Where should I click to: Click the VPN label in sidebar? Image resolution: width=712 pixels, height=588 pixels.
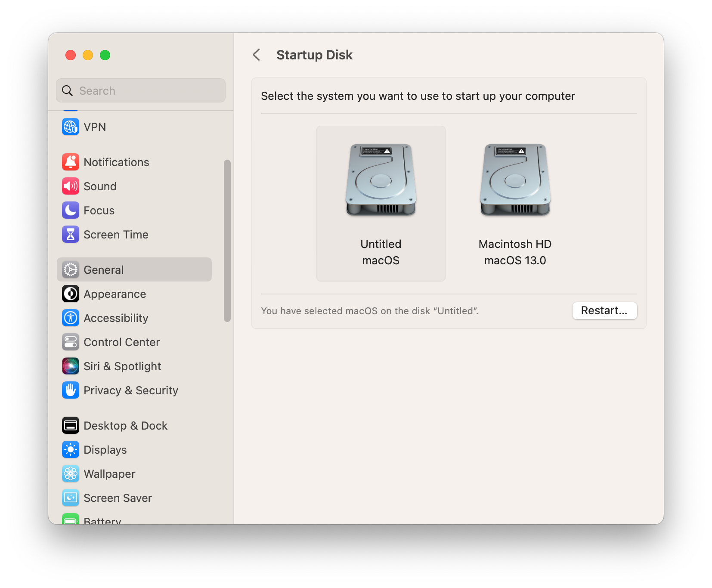point(95,127)
